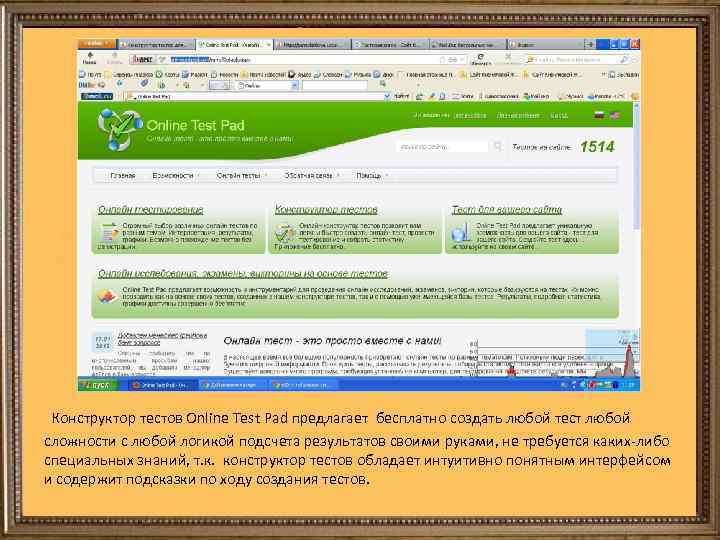
Task: Click the Тест для вашего сайта card icon
Action: (x=461, y=233)
